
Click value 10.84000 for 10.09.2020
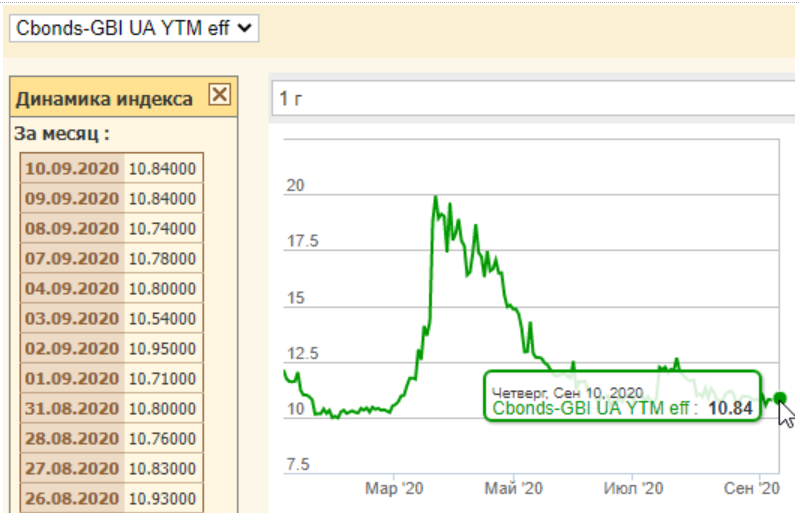coord(162,168)
